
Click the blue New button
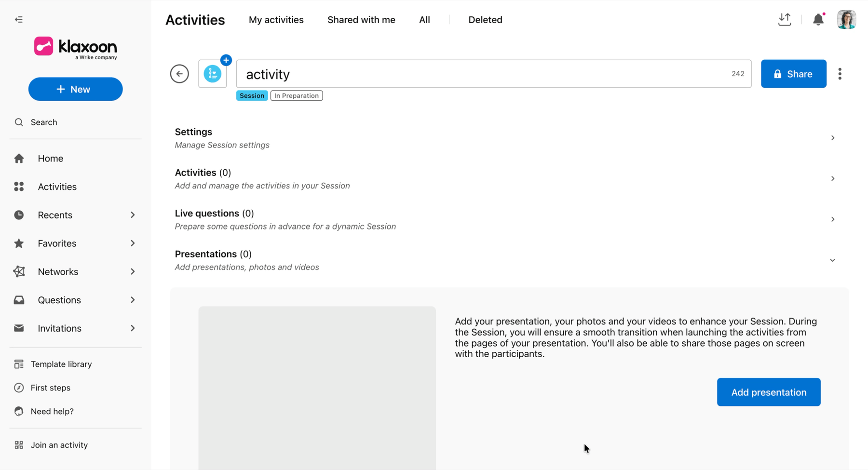tap(76, 89)
